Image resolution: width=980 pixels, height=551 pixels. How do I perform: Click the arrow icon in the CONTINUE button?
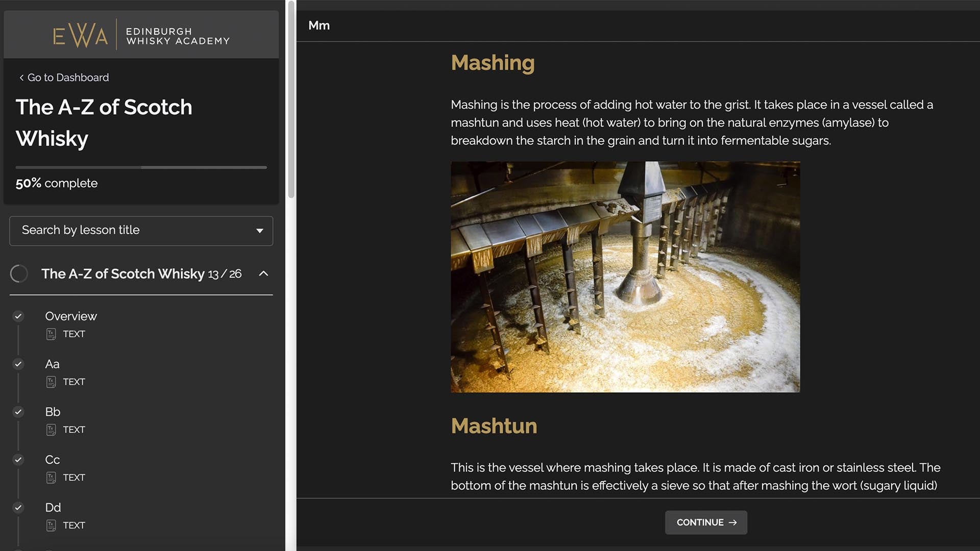733,523
